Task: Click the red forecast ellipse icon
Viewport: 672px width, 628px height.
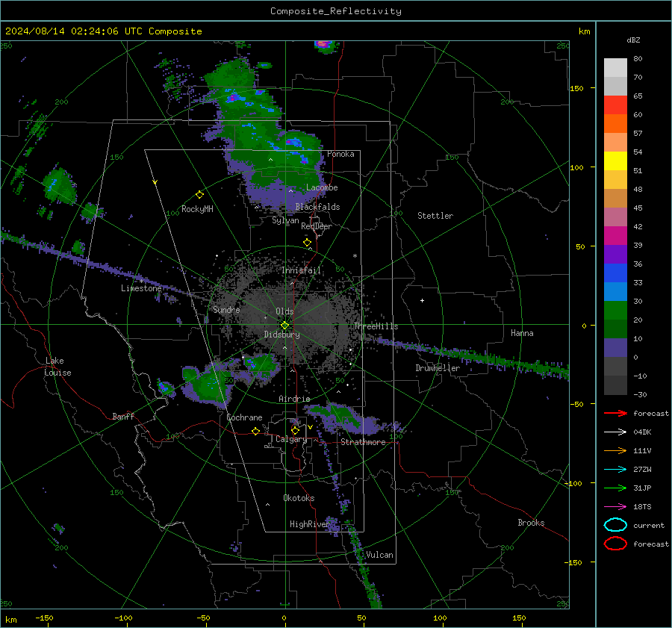Action: tap(615, 544)
